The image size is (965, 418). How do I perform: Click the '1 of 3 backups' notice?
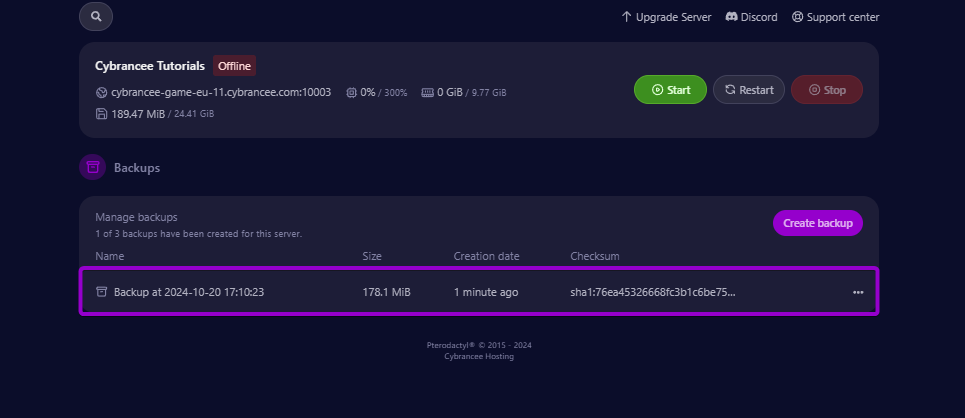click(199, 234)
